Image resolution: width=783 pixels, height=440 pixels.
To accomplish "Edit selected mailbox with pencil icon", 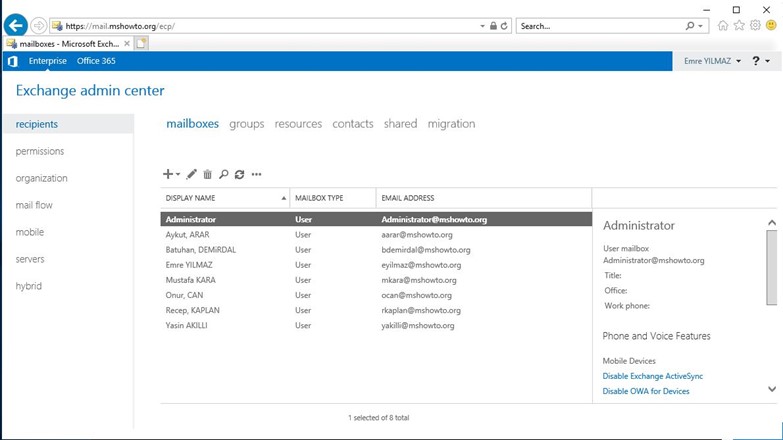I will pyautogui.click(x=191, y=174).
